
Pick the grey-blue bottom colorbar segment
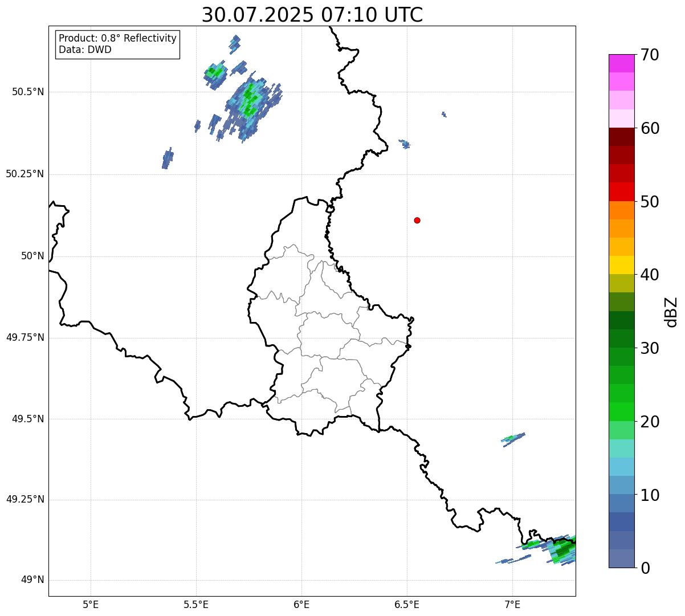pyautogui.click(x=621, y=558)
